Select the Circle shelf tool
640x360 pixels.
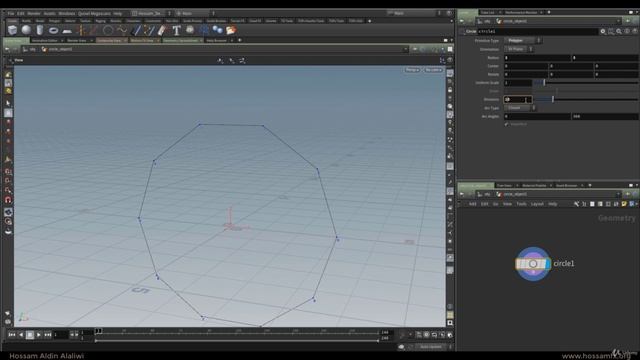click(x=108, y=30)
